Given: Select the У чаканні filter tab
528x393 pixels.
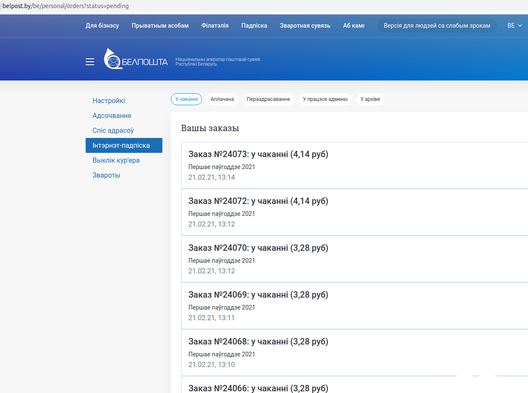Looking at the screenshot, I should tap(186, 99).
